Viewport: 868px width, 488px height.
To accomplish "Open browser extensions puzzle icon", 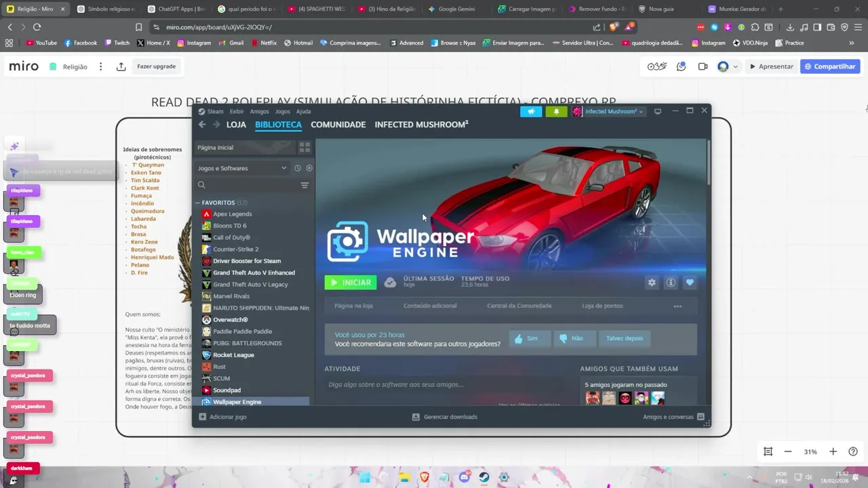I will coord(755,27).
